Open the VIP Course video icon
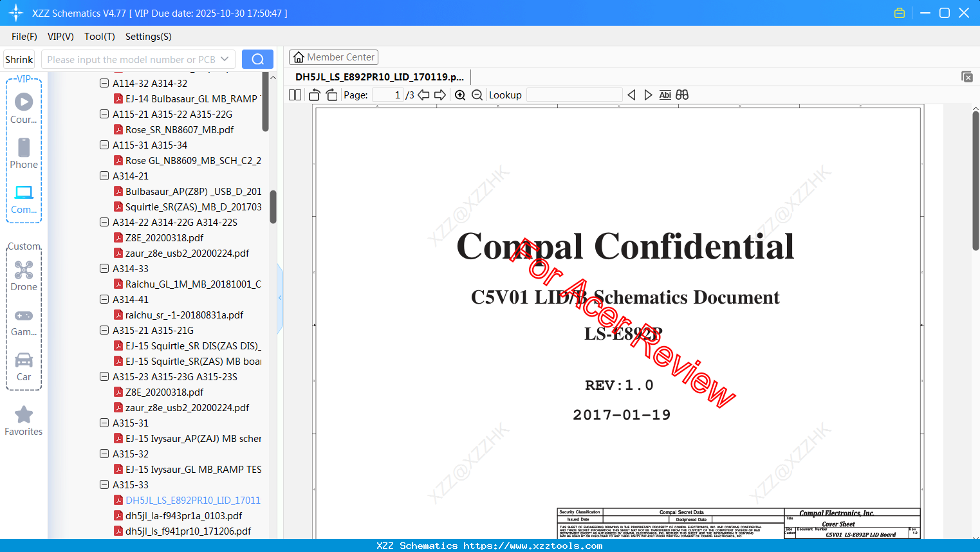 click(x=24, y=102)
